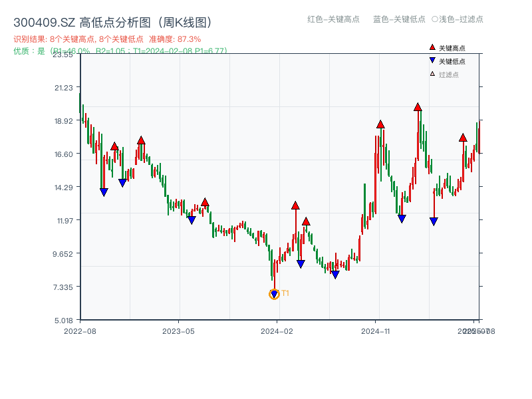
Task: Click the 红色-关键高点 header label
Action: [x=334, y=19]
